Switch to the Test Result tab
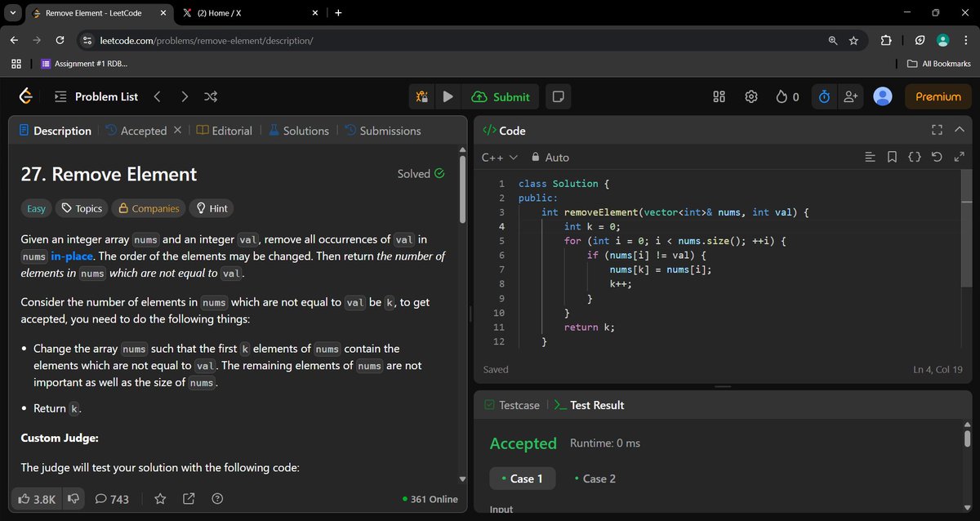980x521 pixels. 589,405
